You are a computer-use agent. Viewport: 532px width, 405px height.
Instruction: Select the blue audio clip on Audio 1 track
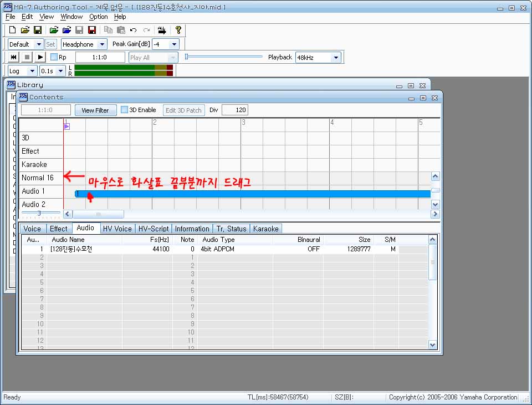pyautogui.click(x=253, y=194)
